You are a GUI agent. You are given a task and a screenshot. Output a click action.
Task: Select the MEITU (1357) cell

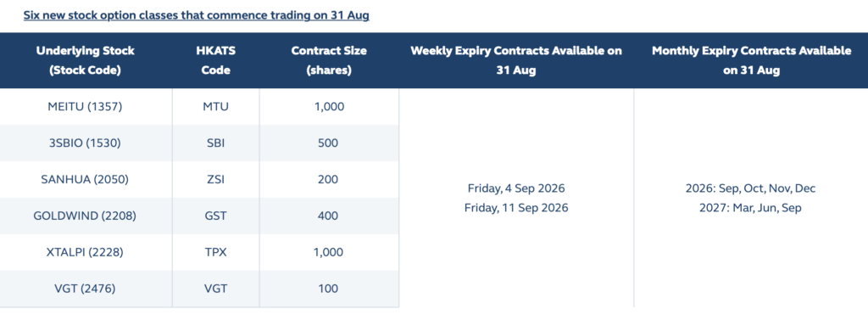pyautogui.click(x=86, y=106)
